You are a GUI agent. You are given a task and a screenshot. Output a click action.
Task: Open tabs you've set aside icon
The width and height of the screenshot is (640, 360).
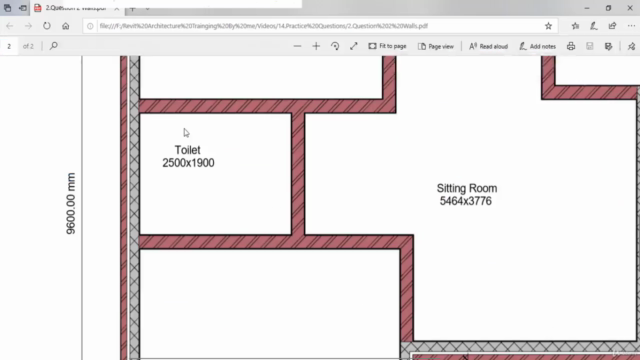(7, 8)
